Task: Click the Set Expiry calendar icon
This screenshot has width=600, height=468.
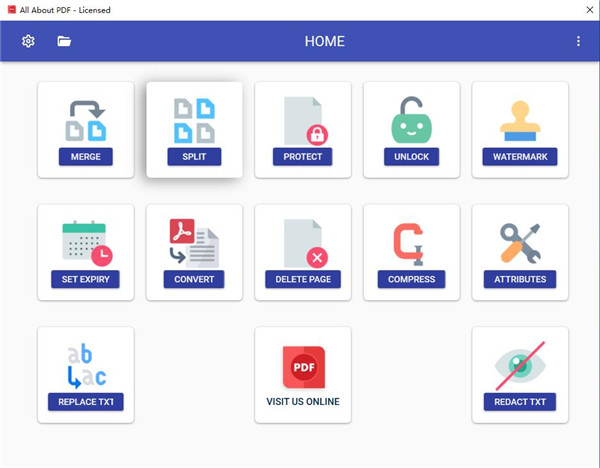Action: pos(87,243)
